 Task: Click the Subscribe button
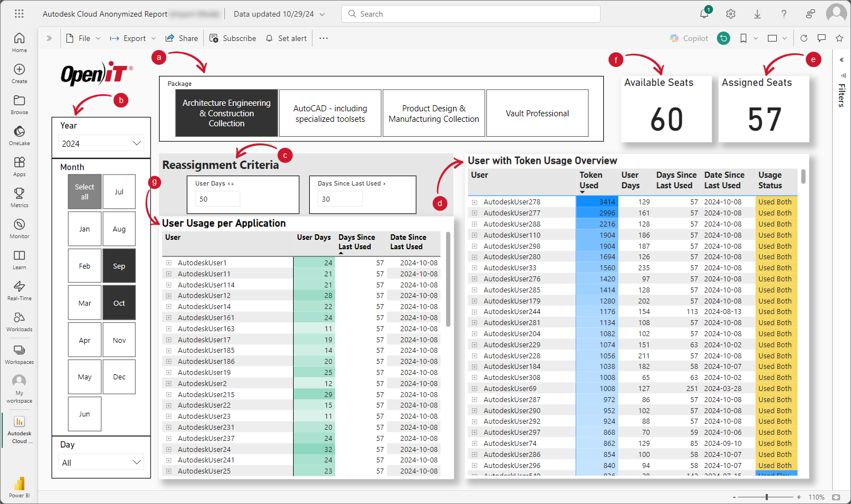coord(233,38)
